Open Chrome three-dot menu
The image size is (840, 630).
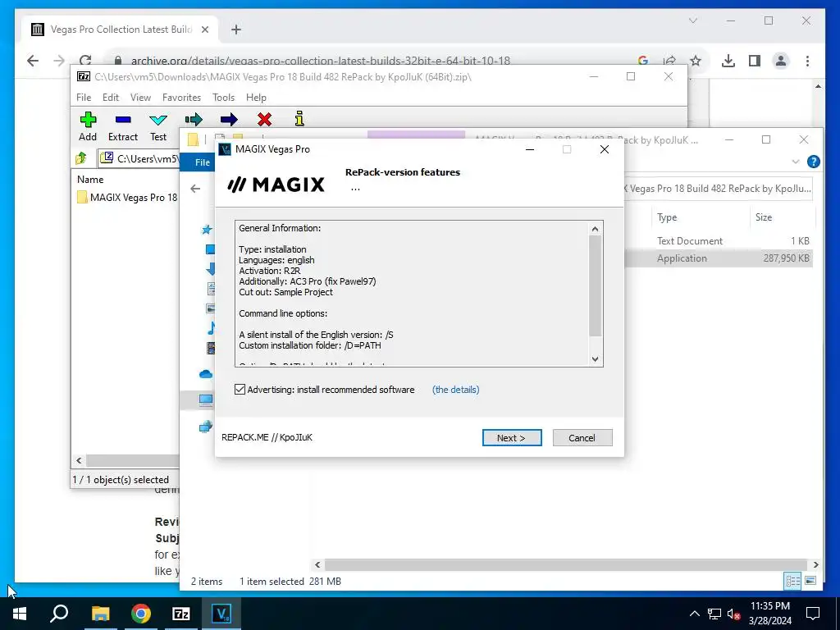pos(807,61)
